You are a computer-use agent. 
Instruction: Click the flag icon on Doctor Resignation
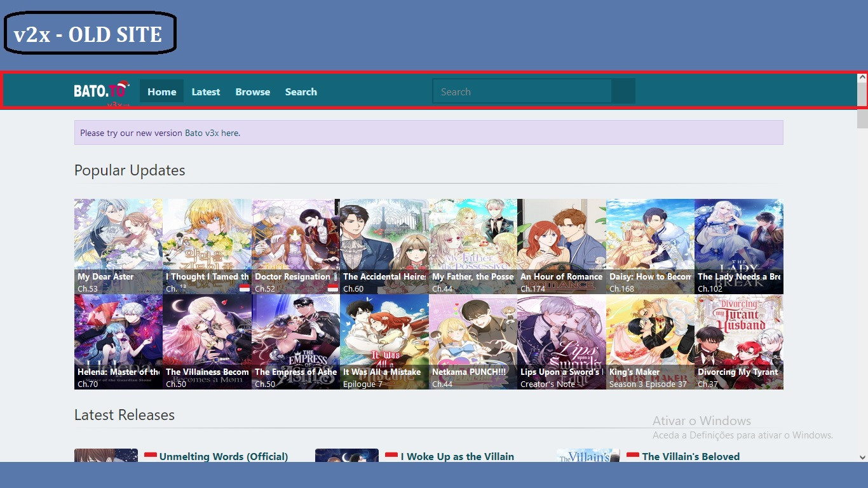[333, 288]
